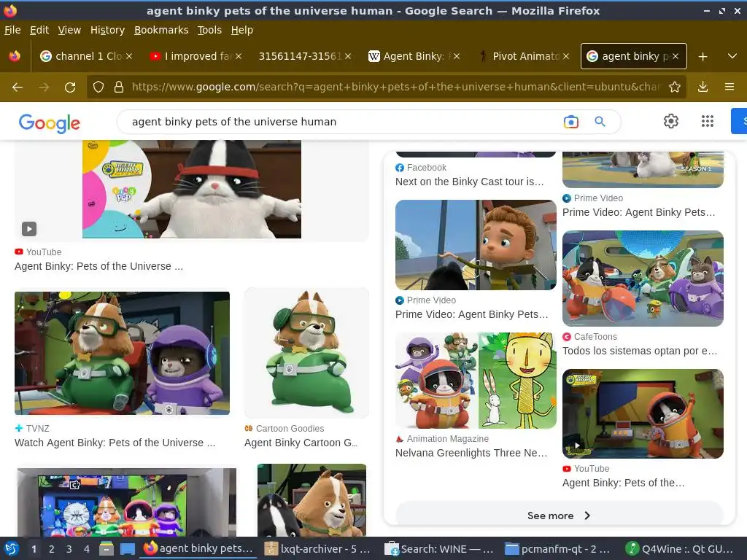The width and height of the screenshot is (747, 560).
Task: Open Facebook 'Next on the Binky Cast tour' link
Action: point(469,182)
